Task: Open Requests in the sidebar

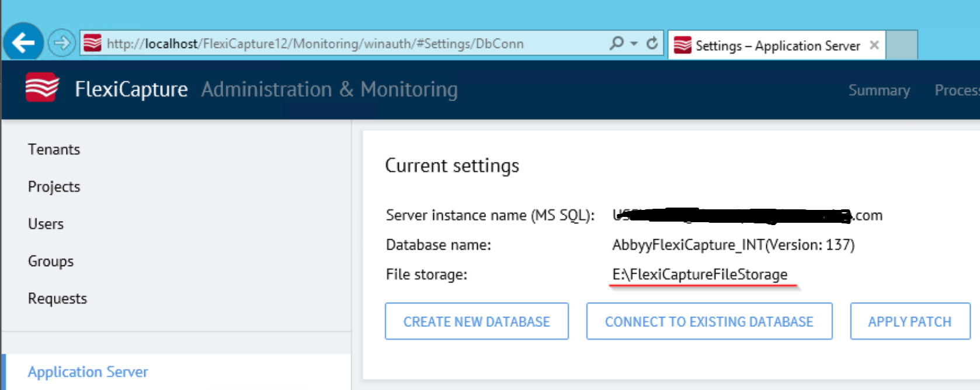Action: tap(57, 298)
